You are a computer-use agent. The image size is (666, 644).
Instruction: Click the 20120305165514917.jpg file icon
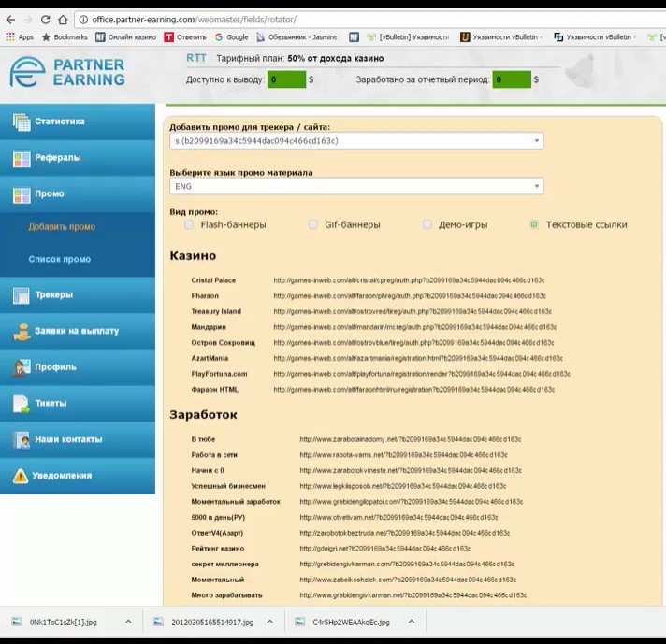pos(158,622)
